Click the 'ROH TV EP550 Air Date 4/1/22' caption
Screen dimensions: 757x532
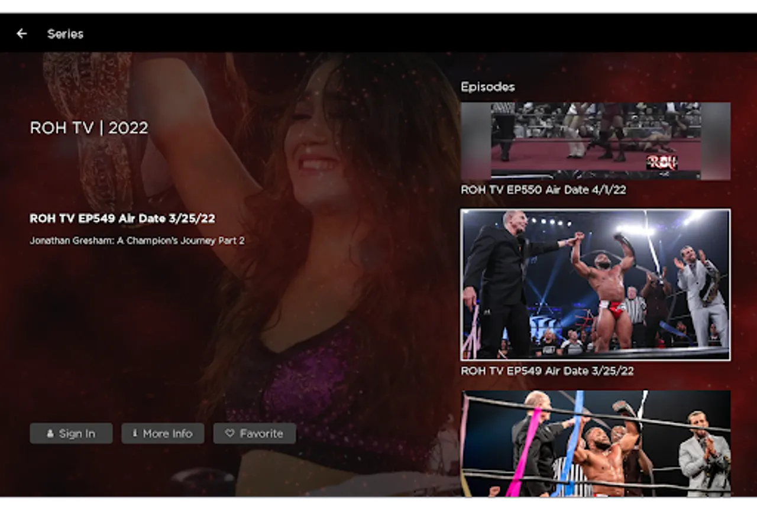point(543,190)
